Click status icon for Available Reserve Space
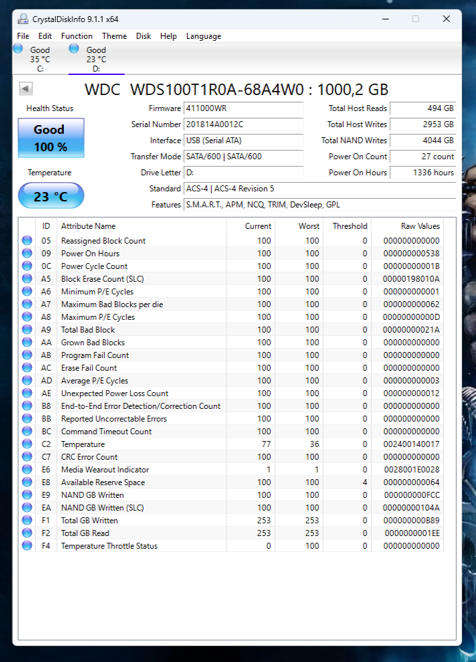The image size is (476, 662). [27, 482]
